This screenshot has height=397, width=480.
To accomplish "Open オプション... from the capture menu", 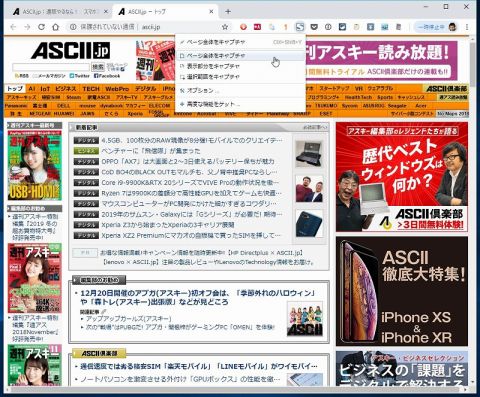I will pyautogui.click(x=240, y=90).
